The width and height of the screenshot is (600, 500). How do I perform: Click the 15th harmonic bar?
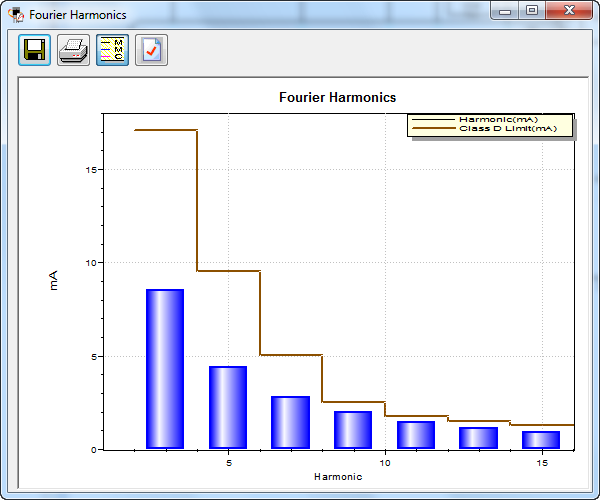[x=541, y=440]
